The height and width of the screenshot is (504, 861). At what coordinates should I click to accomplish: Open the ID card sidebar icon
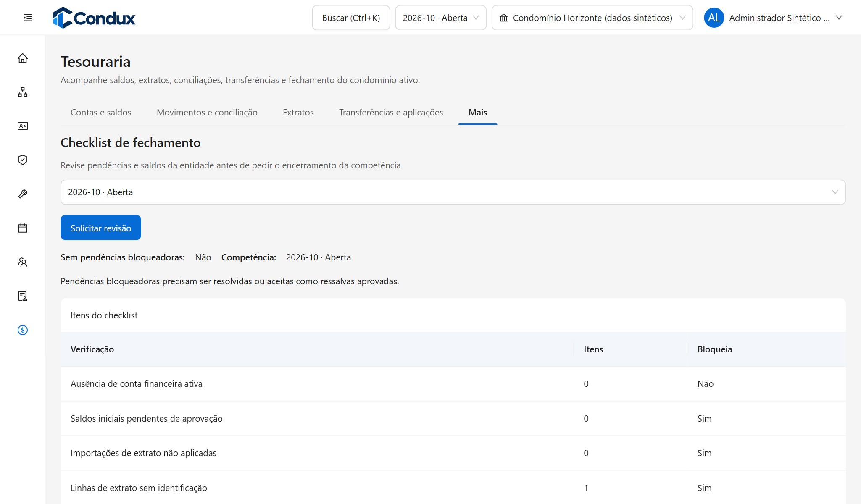click(x=23, y=126)
